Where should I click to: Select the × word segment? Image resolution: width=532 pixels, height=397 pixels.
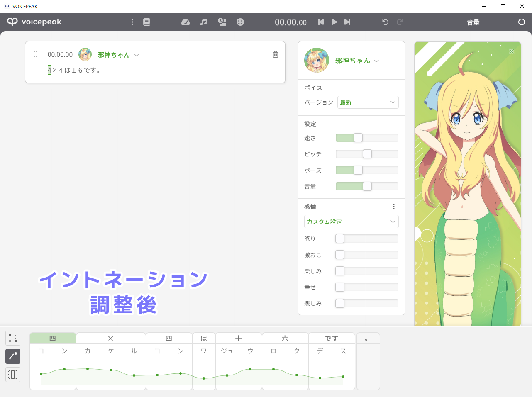tap(111, 338)
